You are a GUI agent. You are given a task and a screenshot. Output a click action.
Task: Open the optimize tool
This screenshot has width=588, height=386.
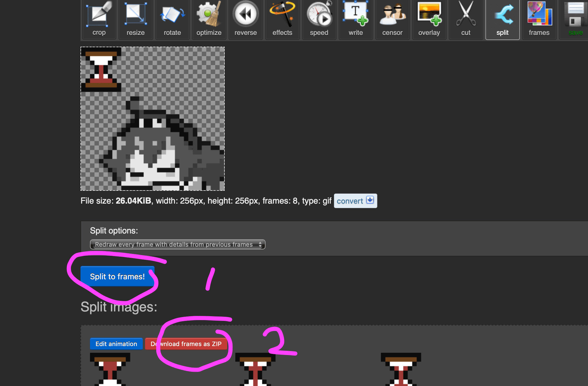pyautogui.click(x=209, y=20)
